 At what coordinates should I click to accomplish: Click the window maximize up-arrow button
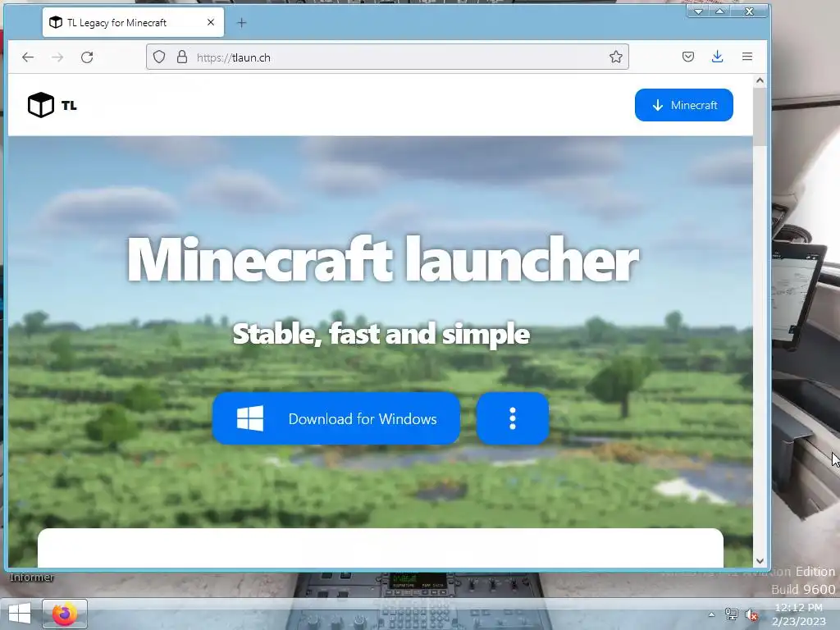point(720,11)
